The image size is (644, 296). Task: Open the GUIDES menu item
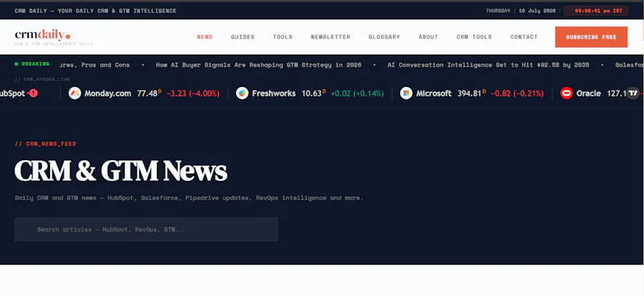coord(243,37)
